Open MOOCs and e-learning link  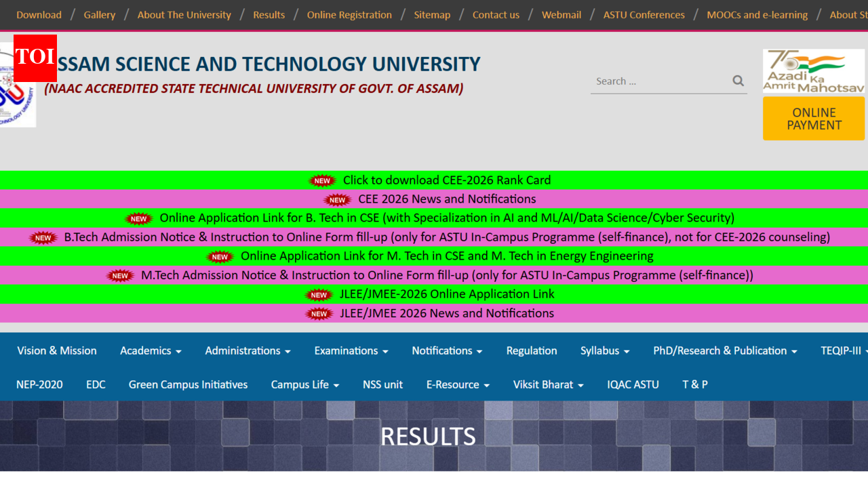point(757,15)
